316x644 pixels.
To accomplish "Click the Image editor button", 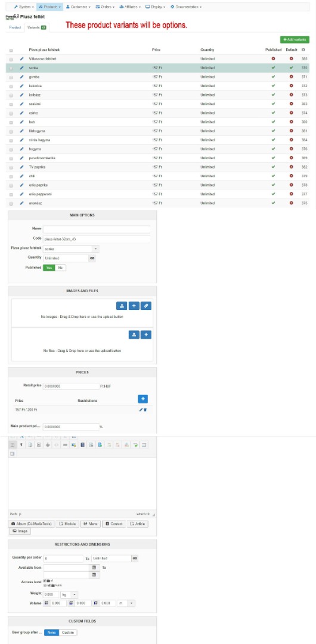I will 20,531.
